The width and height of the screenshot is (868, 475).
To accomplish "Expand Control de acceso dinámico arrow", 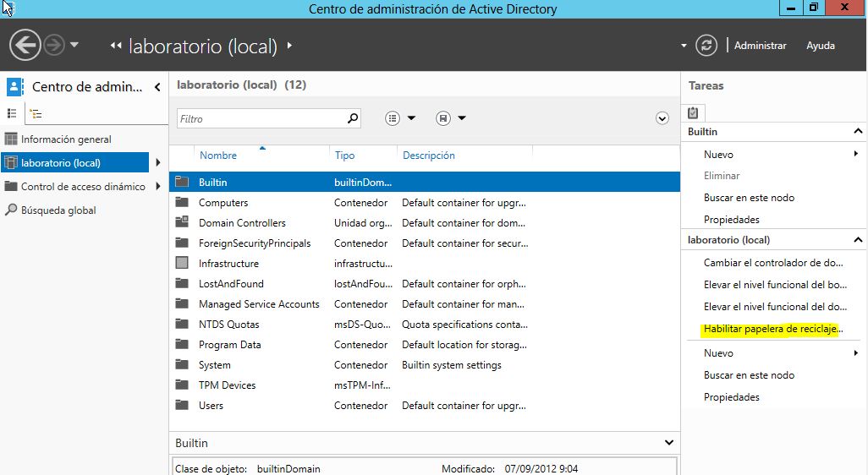I will tap(158, 186).
